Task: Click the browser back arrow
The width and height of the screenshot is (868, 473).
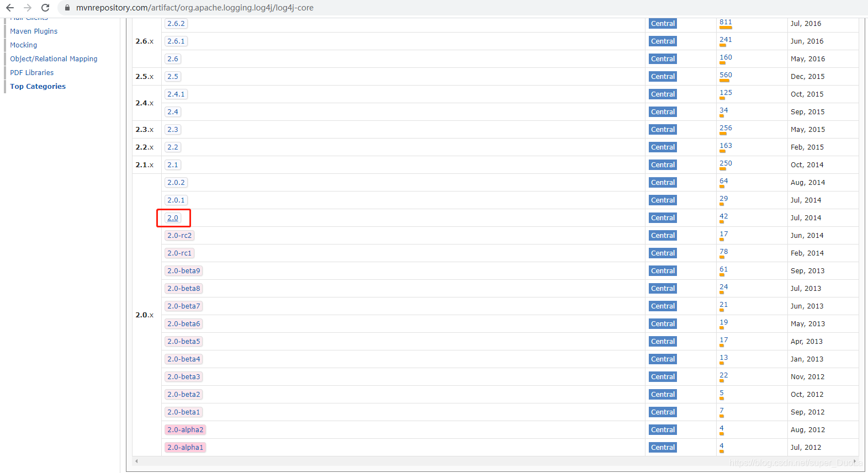Action: click(10, 8)
